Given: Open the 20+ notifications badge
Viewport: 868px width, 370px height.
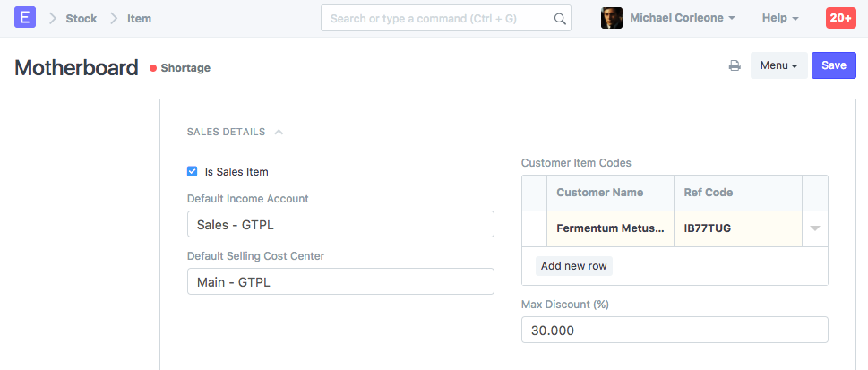Looking at the screenshot, I should tap(840, 18).
